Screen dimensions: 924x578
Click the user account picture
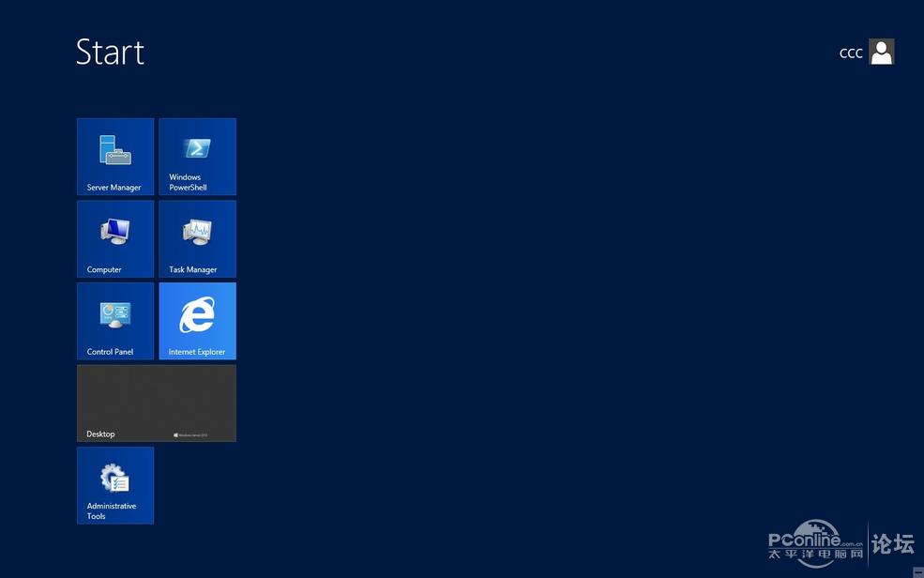(882, 52)
